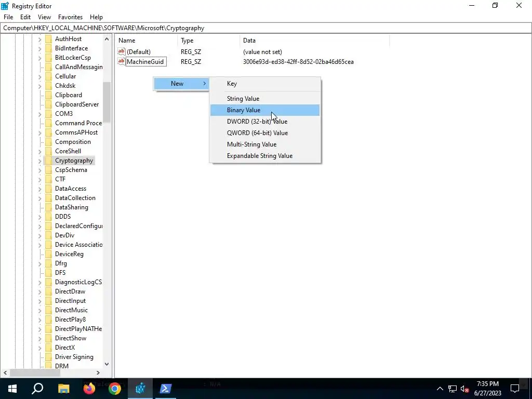
Task: Choose String Value in New submenu
Action: tap(264, 98)
